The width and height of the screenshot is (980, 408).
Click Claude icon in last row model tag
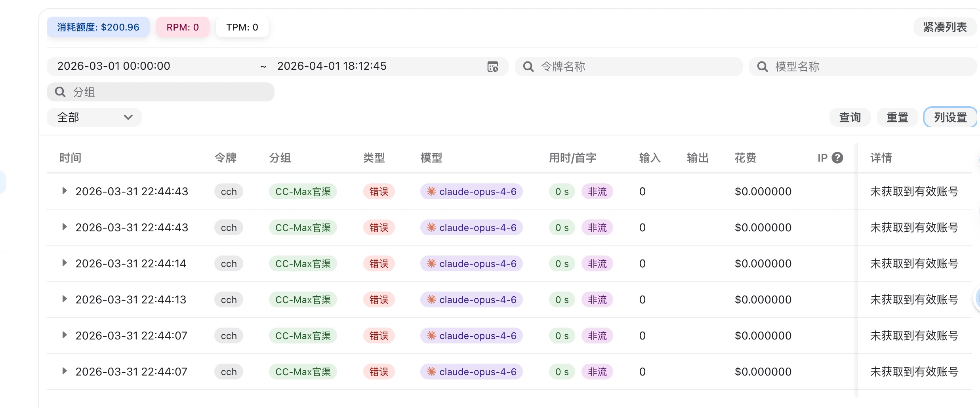coord(431,372)
